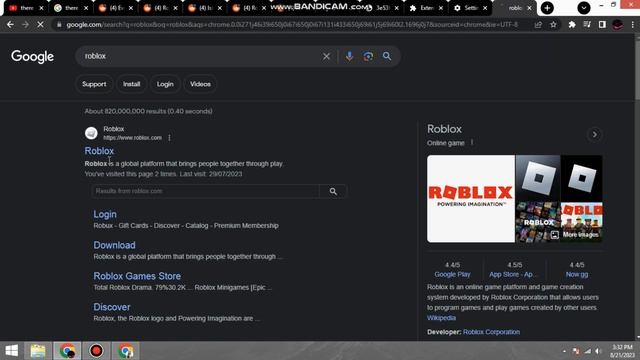The image size is (640, 360).
Task: Focus the Google search box
Action: [200, 56]
